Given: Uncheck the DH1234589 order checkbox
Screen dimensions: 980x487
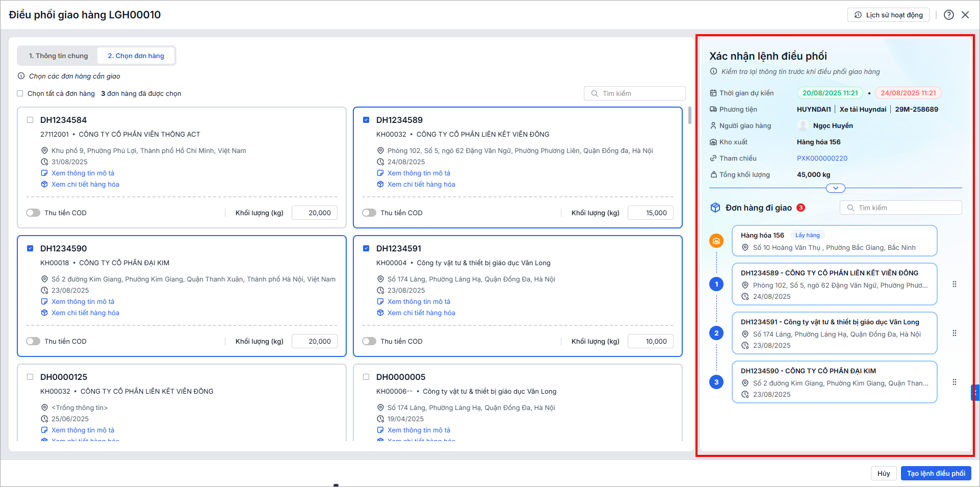Looking at the screenshot, I should [366, 120].
